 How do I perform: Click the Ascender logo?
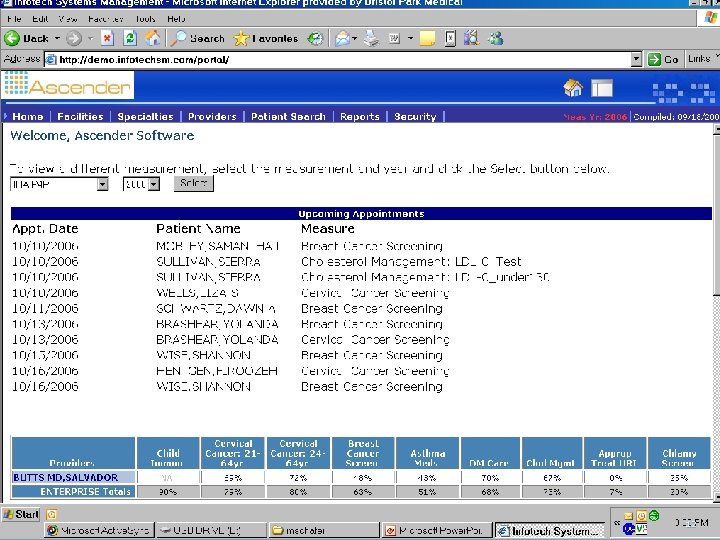[x=68, y=85]
